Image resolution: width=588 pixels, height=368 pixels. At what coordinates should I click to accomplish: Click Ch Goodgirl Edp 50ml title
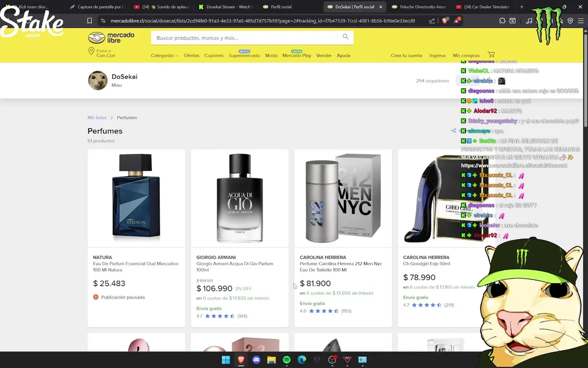pos(426,264)
